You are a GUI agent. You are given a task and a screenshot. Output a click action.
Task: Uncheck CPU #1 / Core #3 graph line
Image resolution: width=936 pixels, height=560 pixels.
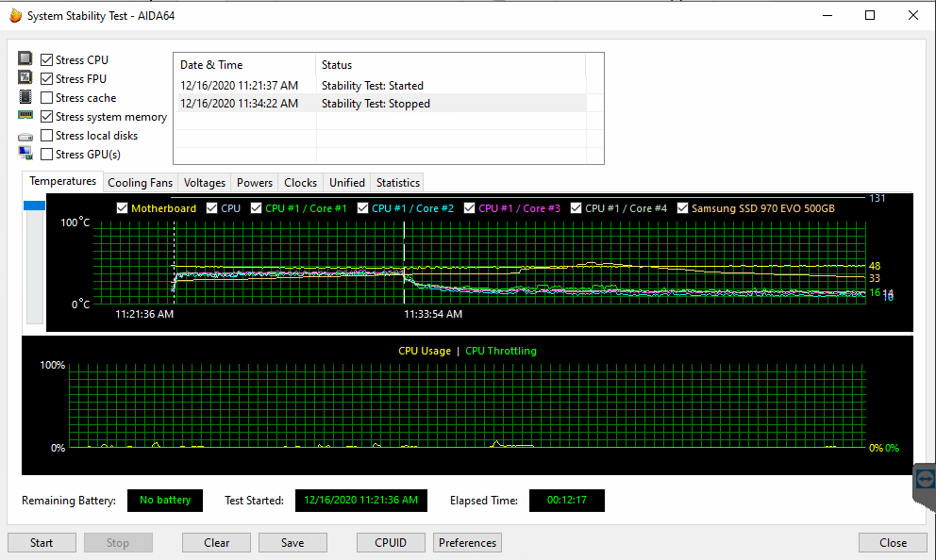(469, 208)
